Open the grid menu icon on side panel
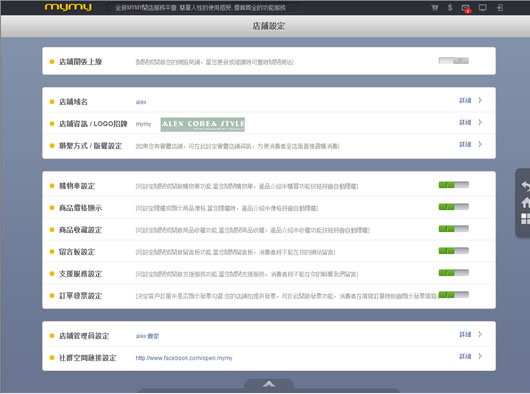The height and width of the screenshot is (394, 530). (525, 219)
